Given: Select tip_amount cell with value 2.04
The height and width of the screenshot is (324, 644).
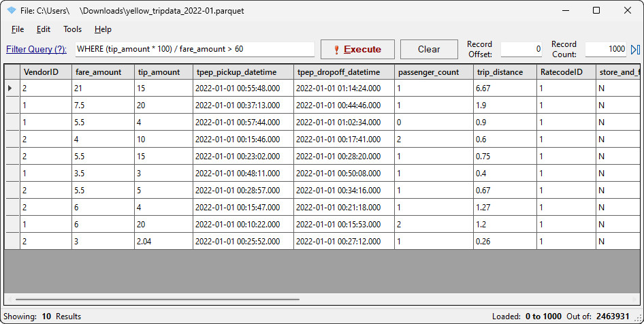Looking at the screenshot, I should point(163,242).
